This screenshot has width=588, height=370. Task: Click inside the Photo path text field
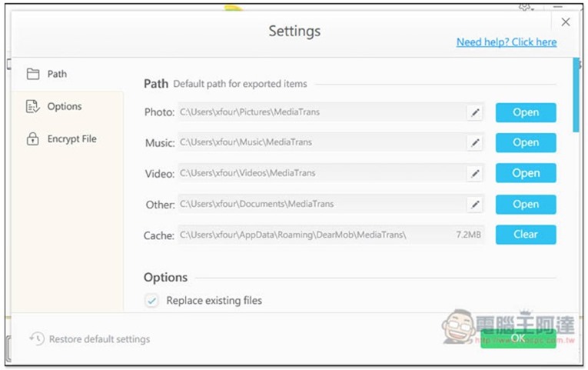323,112
